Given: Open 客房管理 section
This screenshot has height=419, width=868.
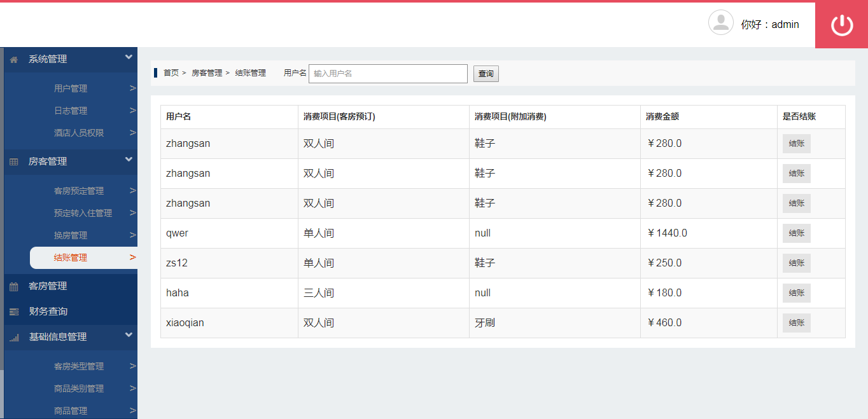Looking at the screenshot, I should coord(48,286).
